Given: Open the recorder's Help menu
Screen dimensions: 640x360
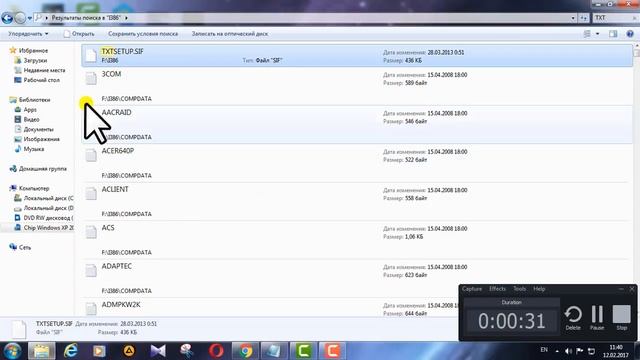Looking at the screenshot, I should [x=539, y=289].
